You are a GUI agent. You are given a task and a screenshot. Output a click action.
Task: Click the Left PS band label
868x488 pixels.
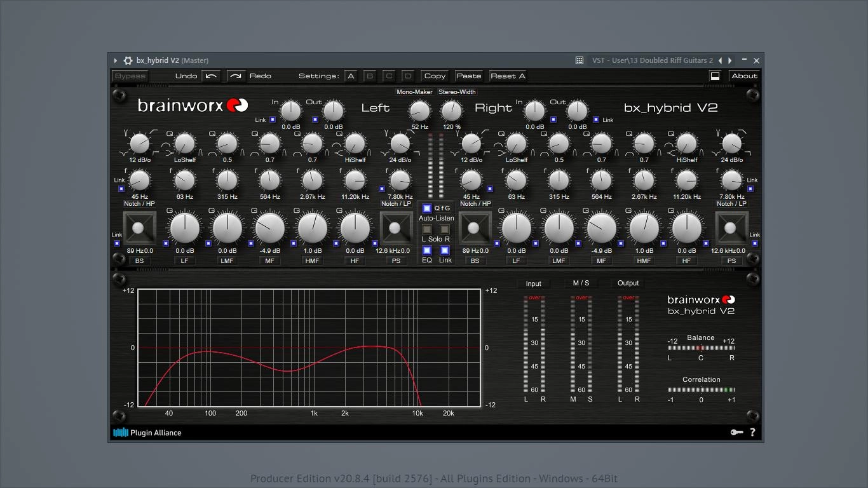click(396, 261)
